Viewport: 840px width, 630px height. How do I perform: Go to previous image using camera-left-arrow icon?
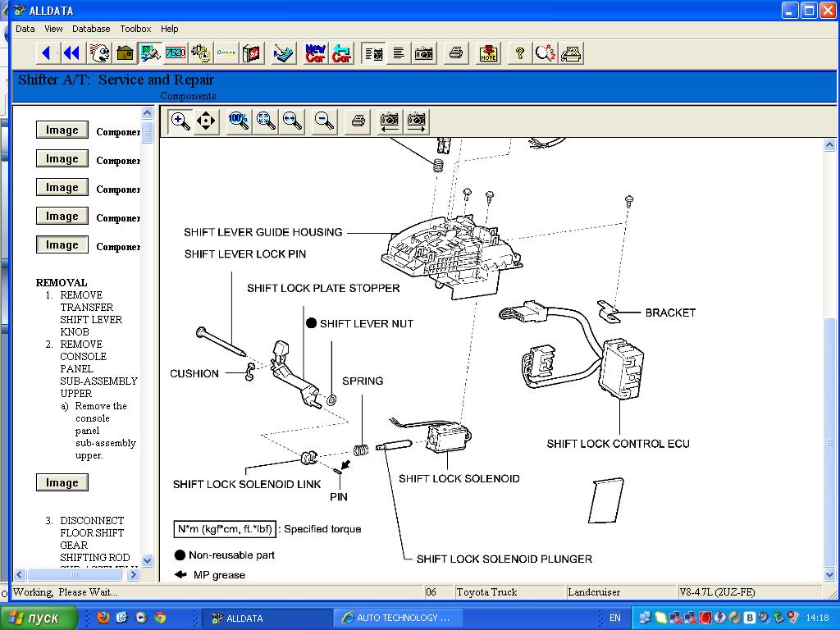[x=390, y=121]
